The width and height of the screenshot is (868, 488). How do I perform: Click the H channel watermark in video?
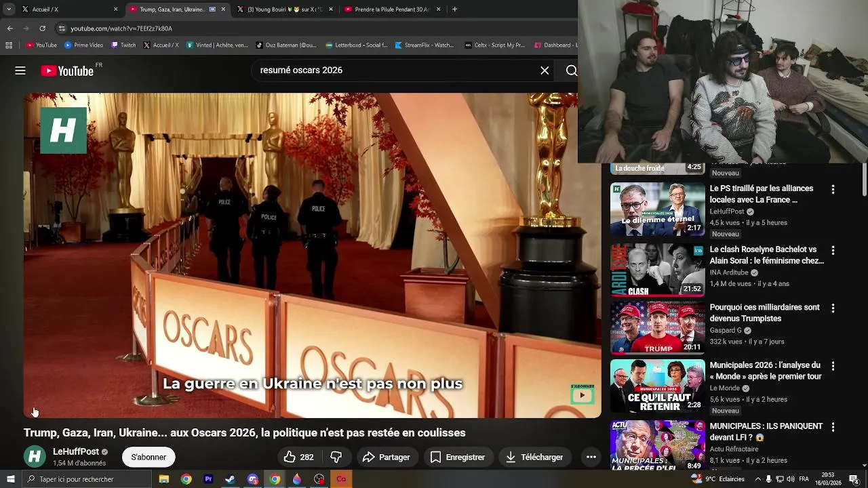click(64, 130)
